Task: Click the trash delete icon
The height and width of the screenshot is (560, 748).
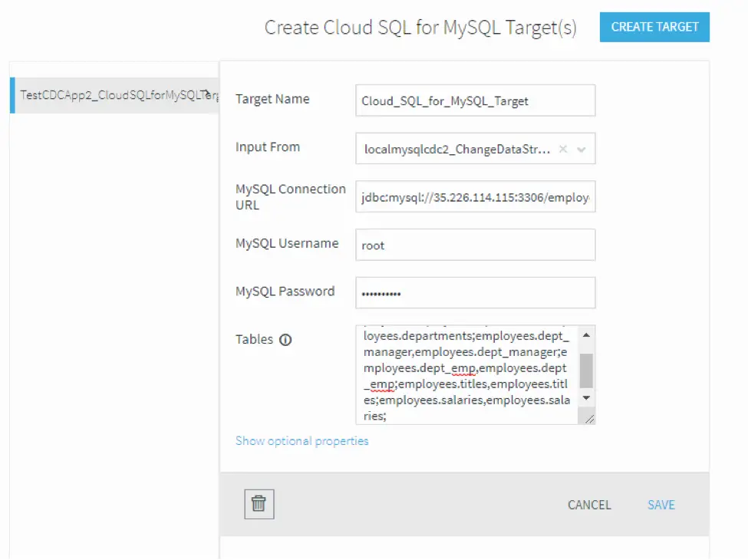Action: (x=259, y=504)
